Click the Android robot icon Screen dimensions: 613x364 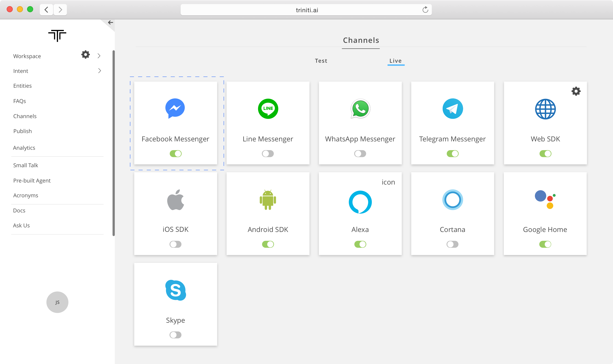268,200
